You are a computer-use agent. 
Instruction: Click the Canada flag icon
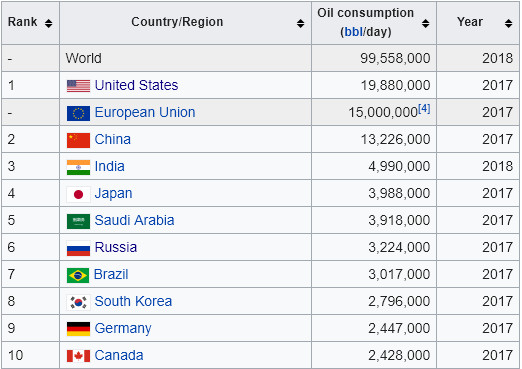point(78,356)
